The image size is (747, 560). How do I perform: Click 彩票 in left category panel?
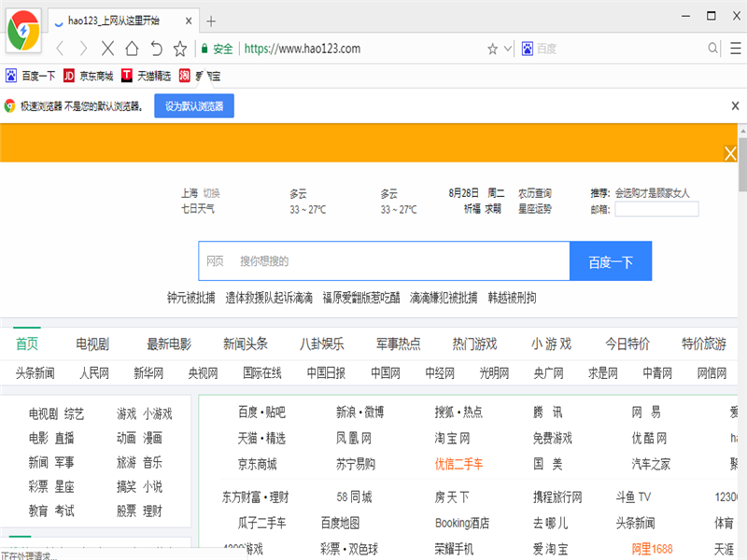(x=38, y=486)
